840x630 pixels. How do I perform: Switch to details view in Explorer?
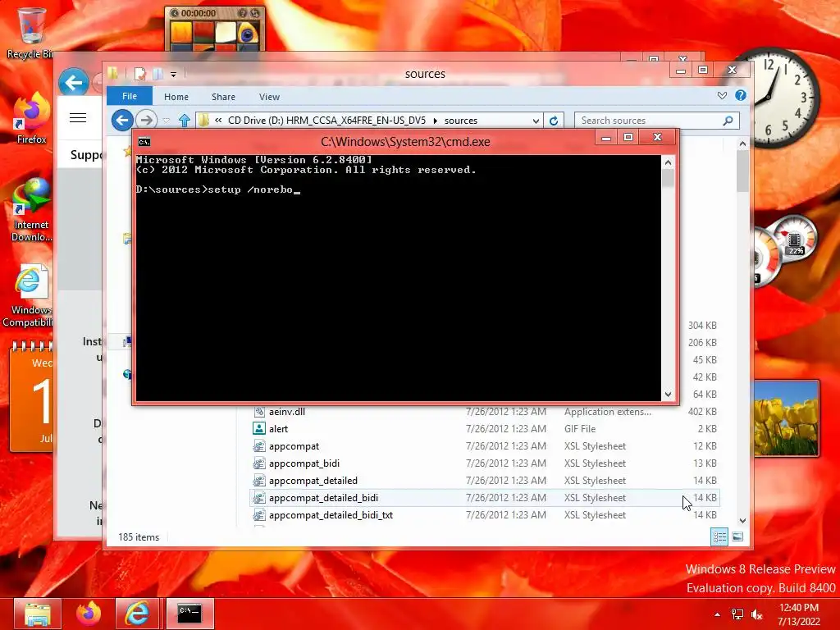(719, 536)
